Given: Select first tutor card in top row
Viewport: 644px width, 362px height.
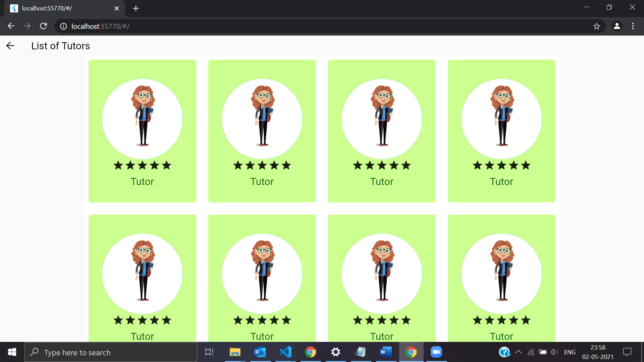Looking at the screenshot, I should point(142,131).
